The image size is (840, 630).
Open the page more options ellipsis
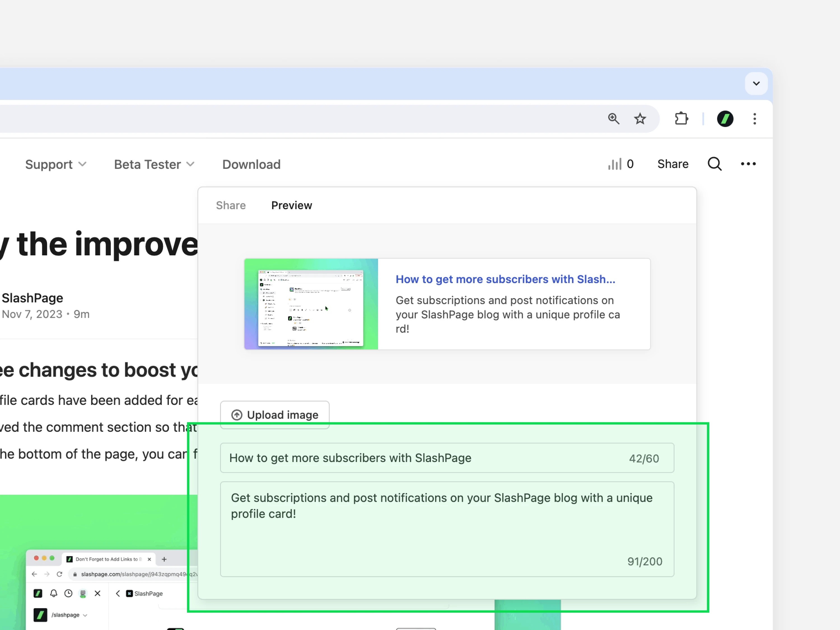(x=748, y=164)
